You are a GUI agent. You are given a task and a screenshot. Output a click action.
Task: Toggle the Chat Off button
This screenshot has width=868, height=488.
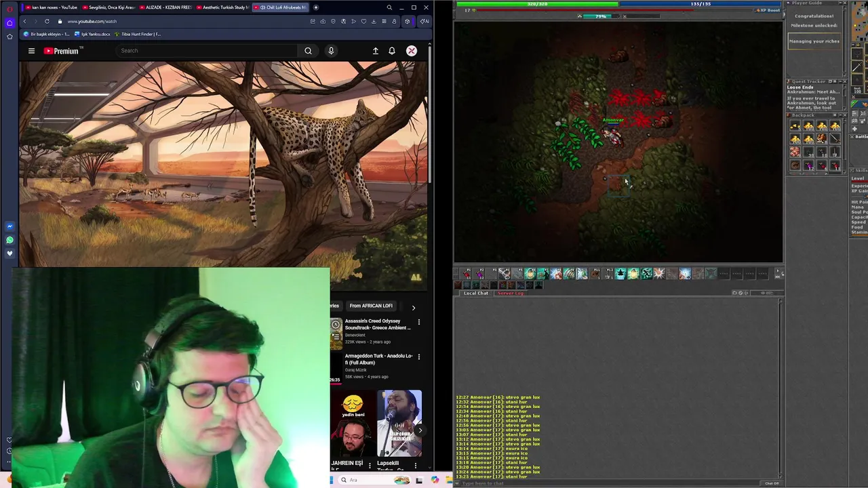(772, 483)
